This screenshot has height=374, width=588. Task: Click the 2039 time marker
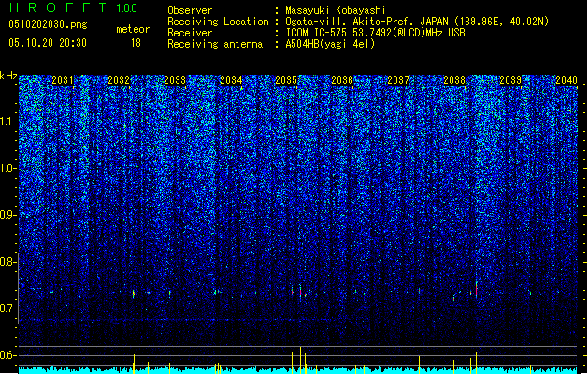click(x=510, y=80)
